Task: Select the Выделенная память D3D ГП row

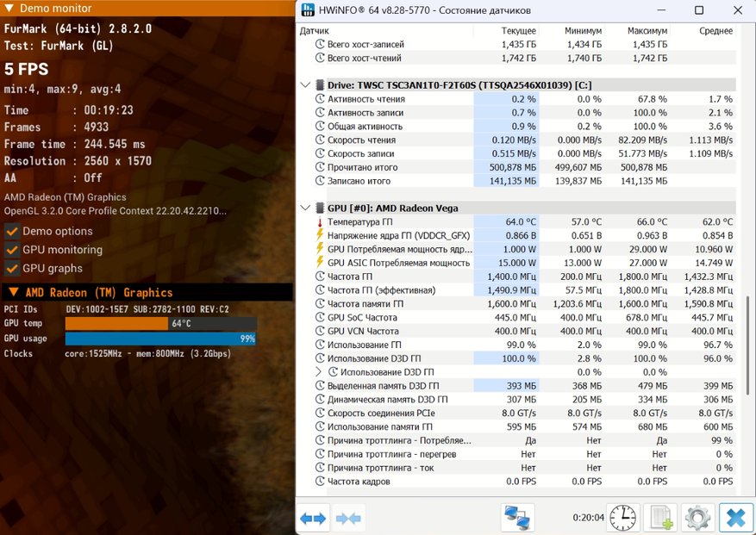Action: tap(524, 386)
